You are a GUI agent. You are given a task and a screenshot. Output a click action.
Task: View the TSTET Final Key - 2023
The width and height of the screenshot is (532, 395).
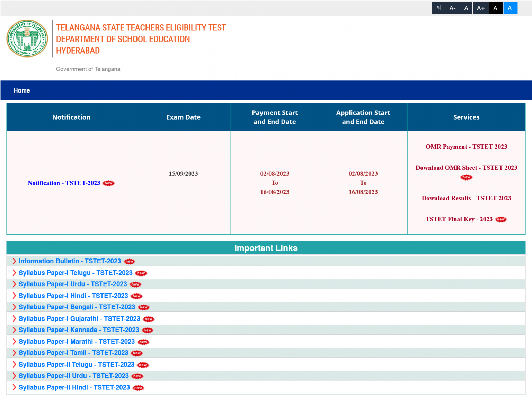click(x=459, y=219)
